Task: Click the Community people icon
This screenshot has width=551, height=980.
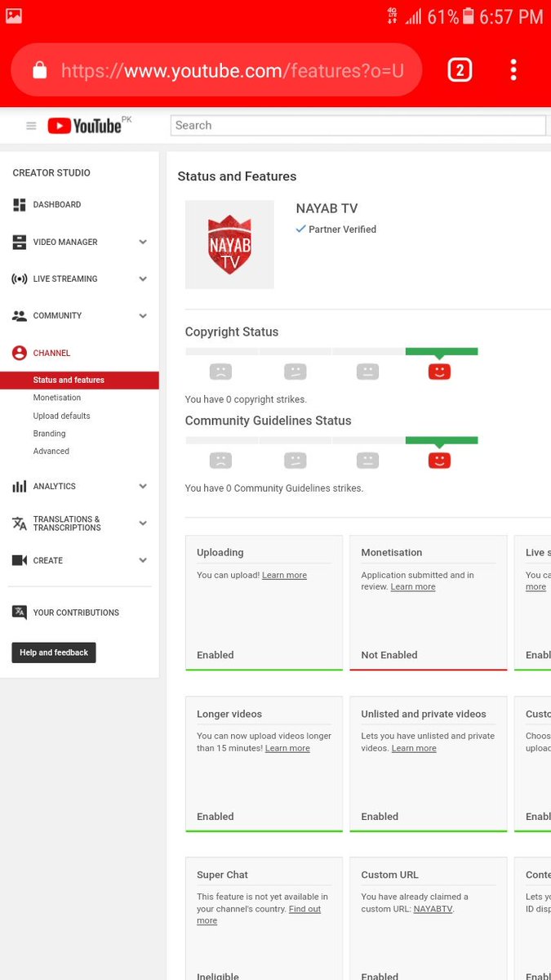Action: click(x=20, y=316)
